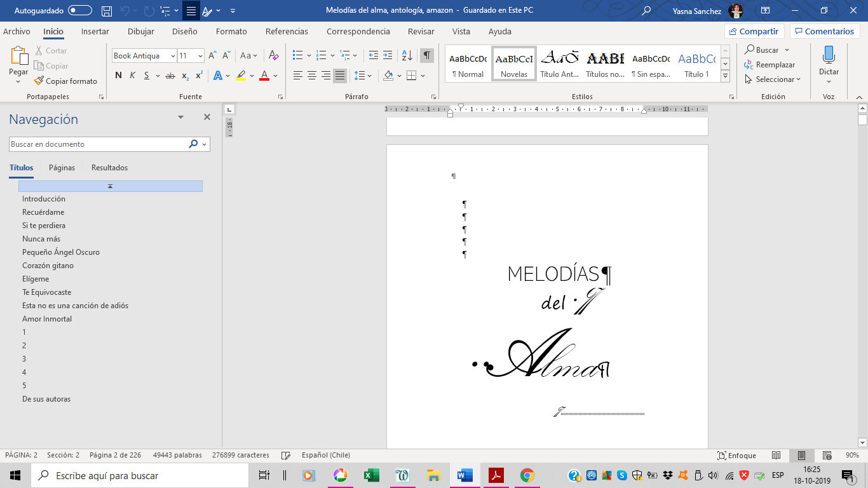868x488 pixels.
Task: Click the Compartir button
Action: [x=754, y=31]
